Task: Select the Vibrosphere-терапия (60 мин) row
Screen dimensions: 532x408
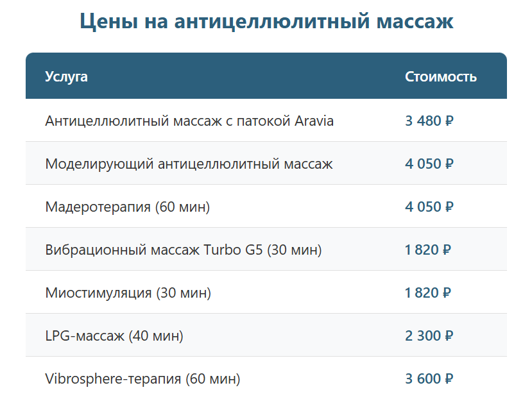Action: [x=266, y=378]
